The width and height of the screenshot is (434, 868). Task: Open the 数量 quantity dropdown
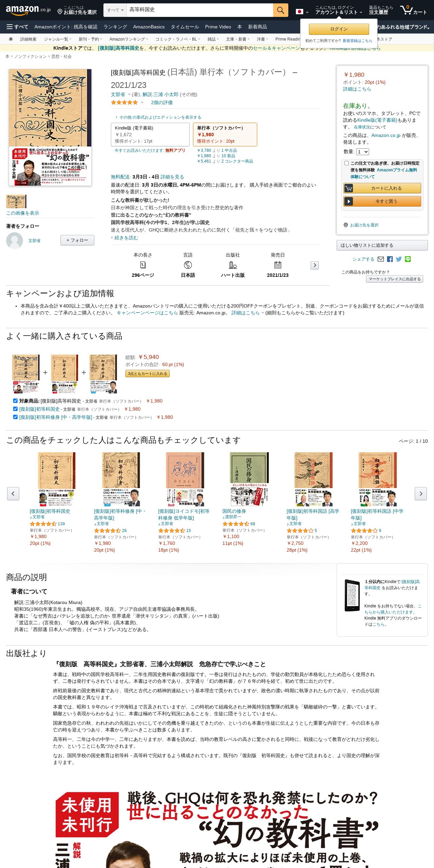point(363,152)
